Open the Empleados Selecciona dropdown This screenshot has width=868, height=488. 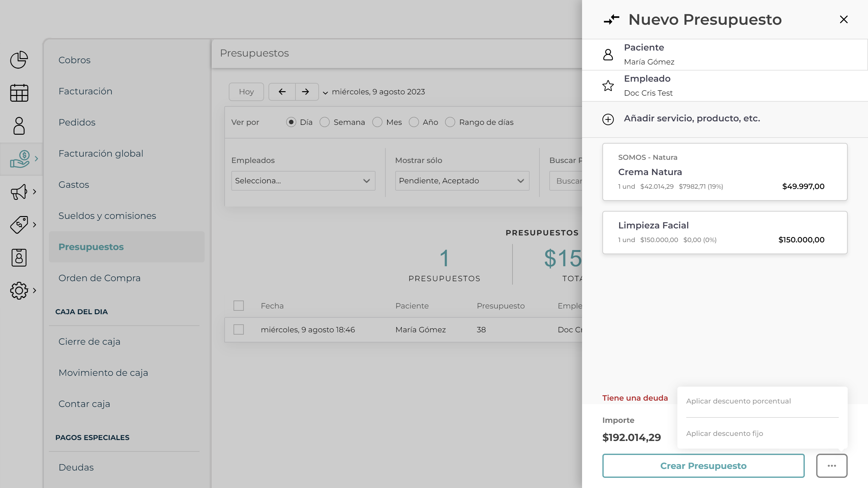click(x=303, y=181)
